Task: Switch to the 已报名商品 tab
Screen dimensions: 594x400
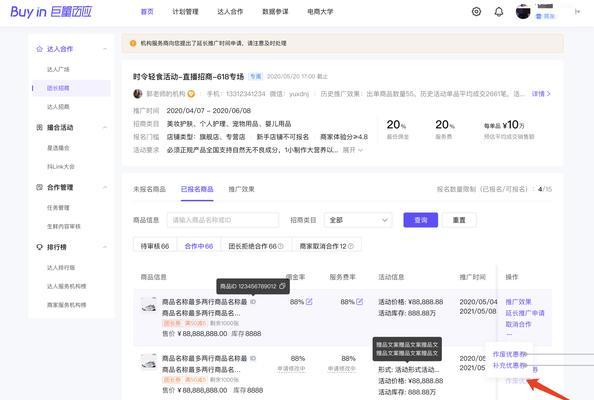Action: click(x=197, y=189)
